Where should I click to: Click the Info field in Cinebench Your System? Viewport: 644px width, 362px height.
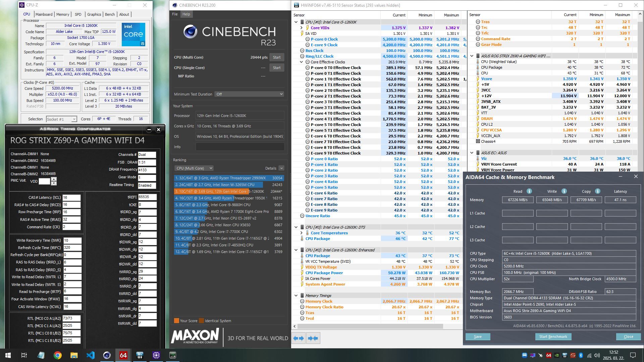pos(240,147)
